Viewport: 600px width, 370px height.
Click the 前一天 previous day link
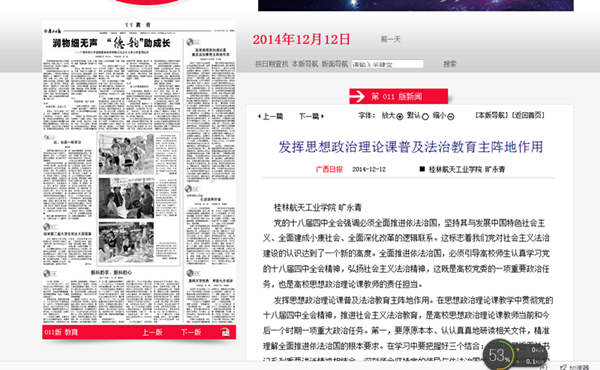coord(390,39)
